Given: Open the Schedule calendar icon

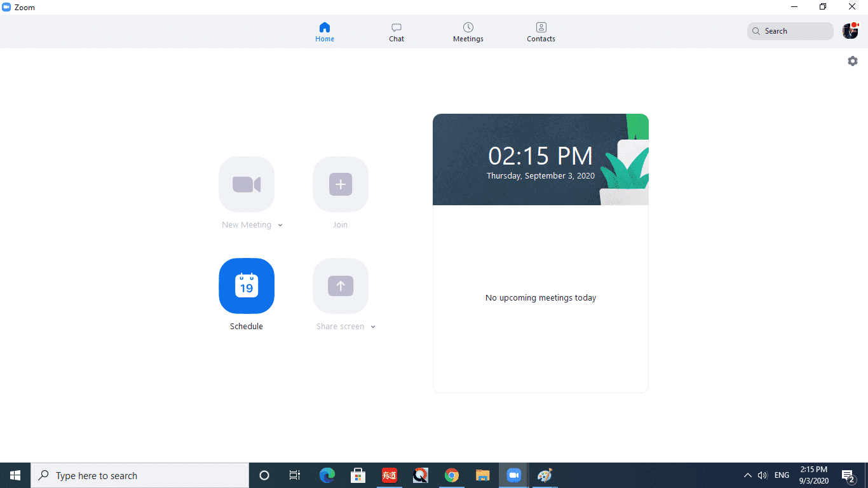Looking at the screenshot, I should click(x=247, y=286).
